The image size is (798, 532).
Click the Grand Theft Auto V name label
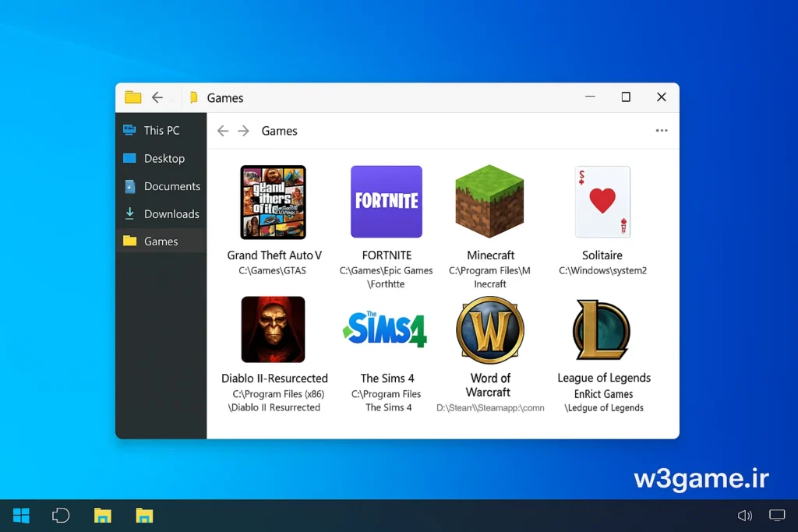274,255
